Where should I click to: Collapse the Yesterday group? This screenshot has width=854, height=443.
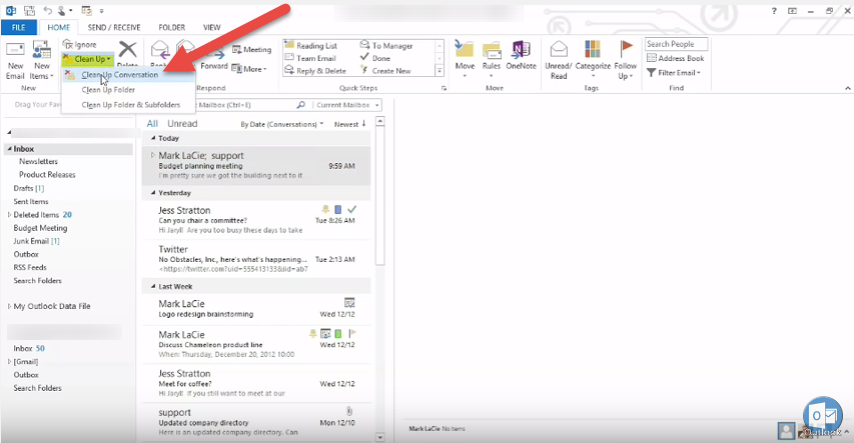coord(153,193)
